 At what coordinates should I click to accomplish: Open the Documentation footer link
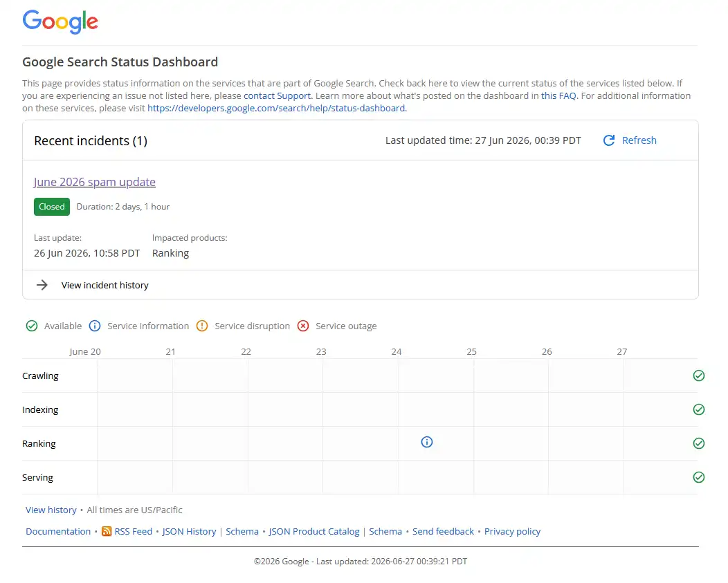click(x=58, y=531)
